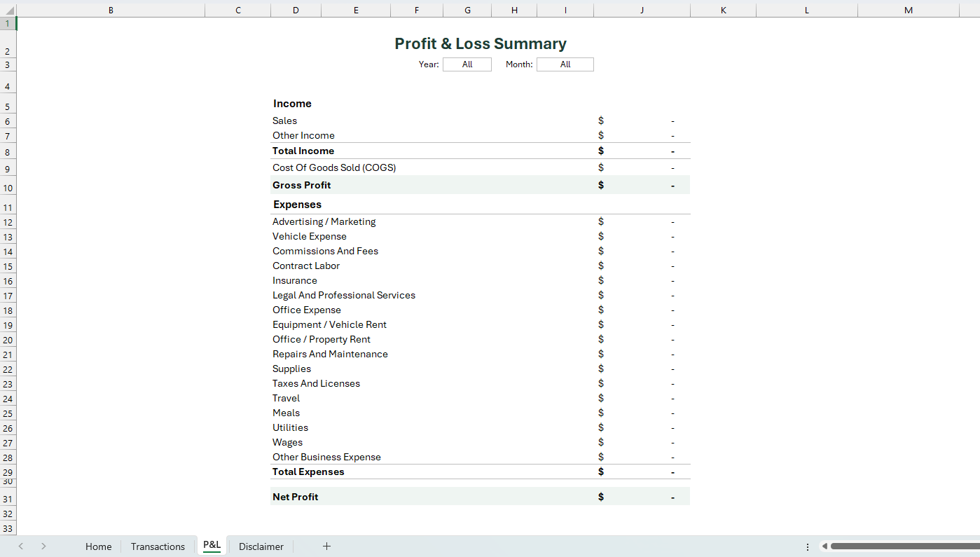Switch to the Transactions sheet tab
Image resolution: width=980 pixels, height=557 pixels.
(x=158, y=546)
